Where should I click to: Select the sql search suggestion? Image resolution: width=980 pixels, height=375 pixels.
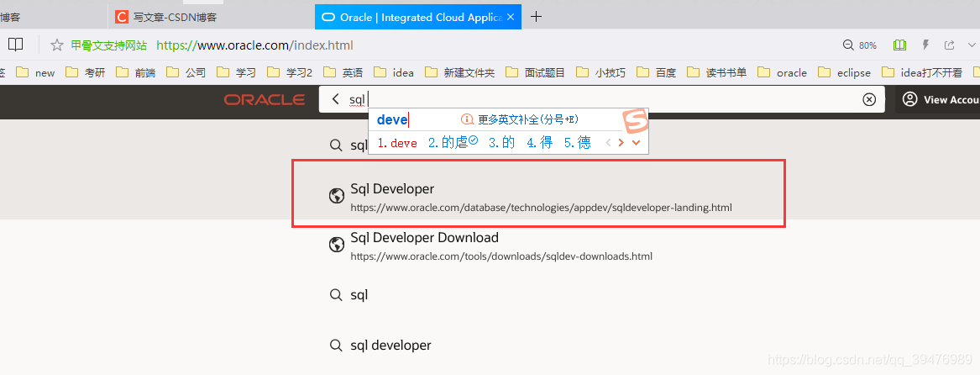(349, 294)
